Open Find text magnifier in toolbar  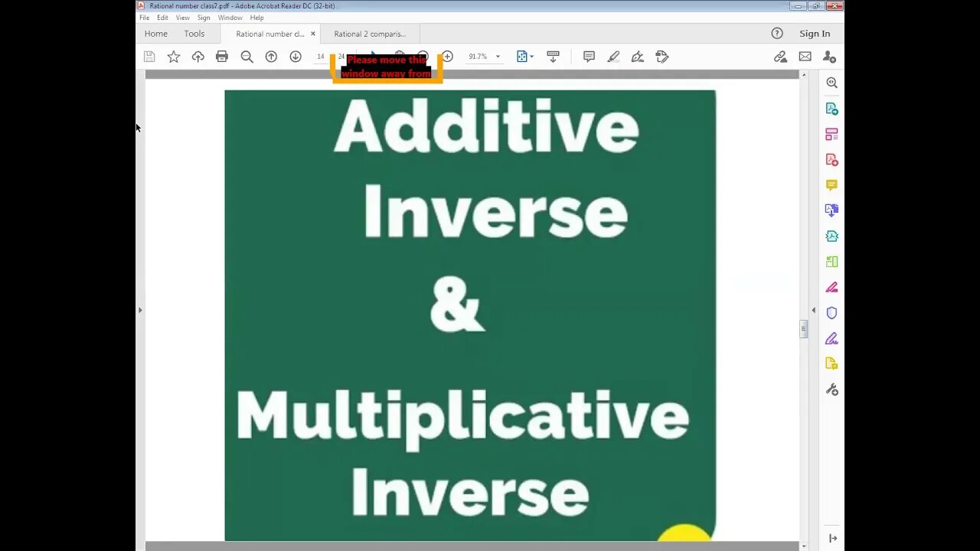coord(247,57)
